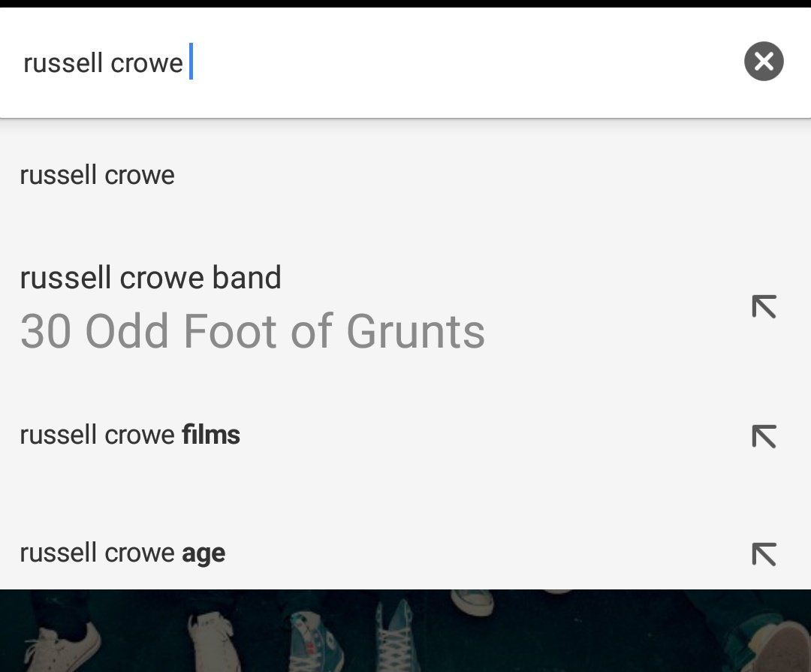Image resolution: width=811 pixels, height=672 pixels.
Task: Tap the arrow beside "russell crowe films"
Action: pos(764,436)
